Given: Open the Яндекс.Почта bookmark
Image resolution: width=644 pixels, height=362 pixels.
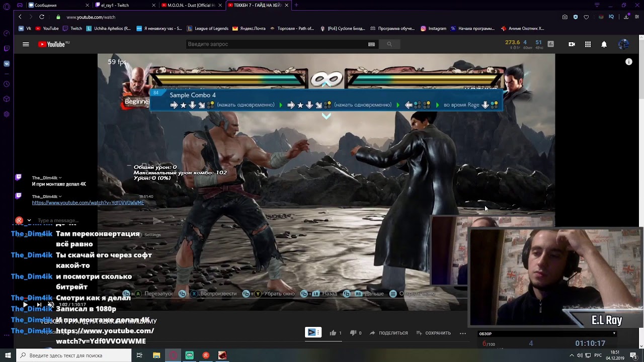Looking at the screenshot, I should [249, 29].
